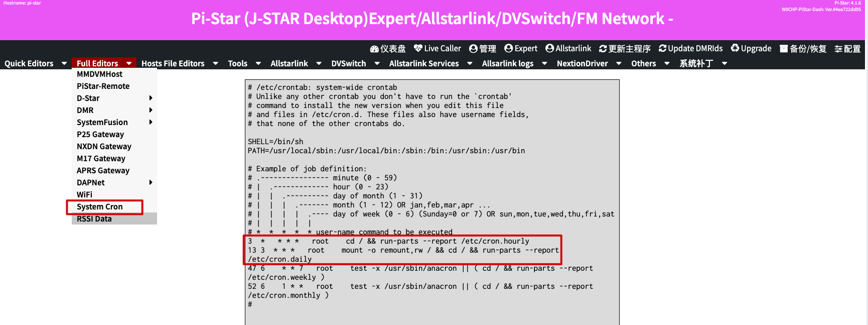Open the Quick Editors menu
868x325 pixels.
(x=29, y=63)
